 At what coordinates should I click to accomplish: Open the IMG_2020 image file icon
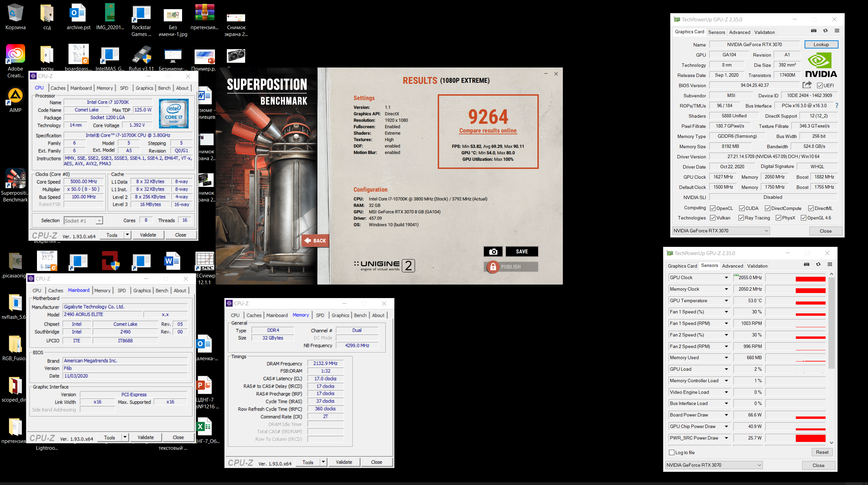point(110,13)
